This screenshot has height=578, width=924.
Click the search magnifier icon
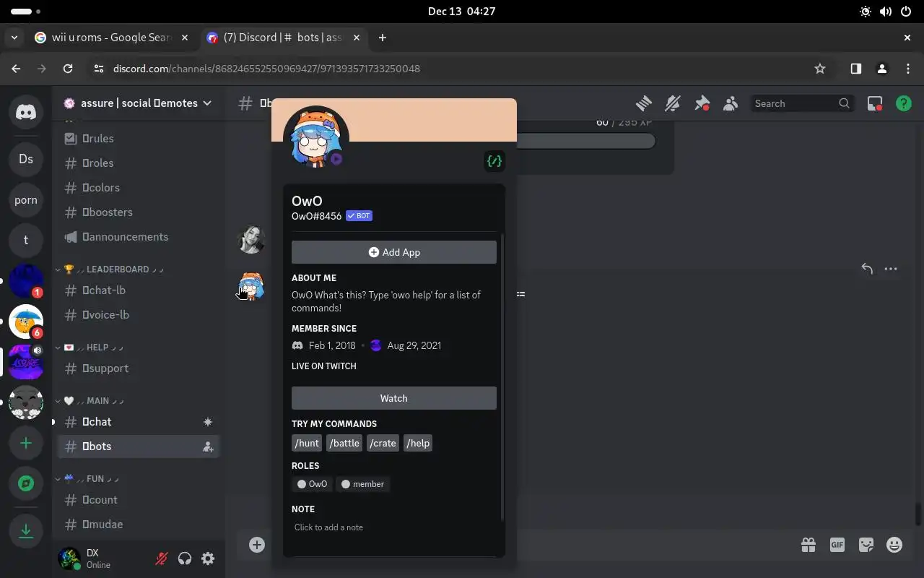point(844,103)
